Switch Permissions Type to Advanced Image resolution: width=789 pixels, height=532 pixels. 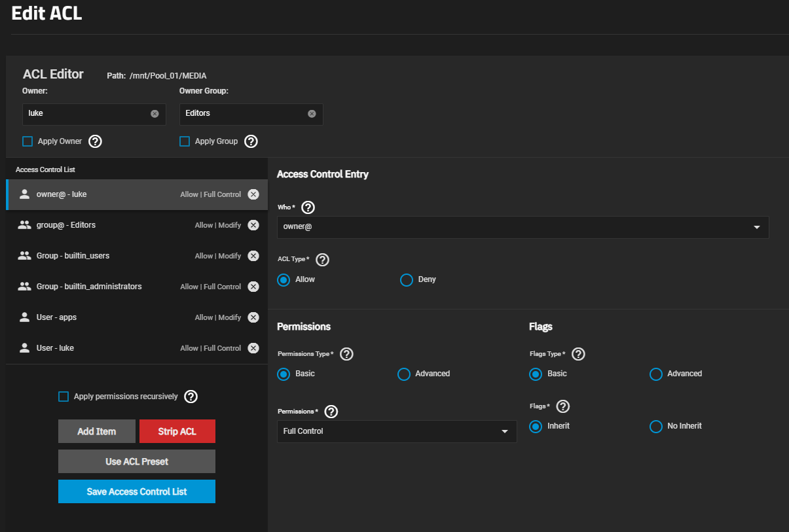pyautogui.click(x=403, y=374)
